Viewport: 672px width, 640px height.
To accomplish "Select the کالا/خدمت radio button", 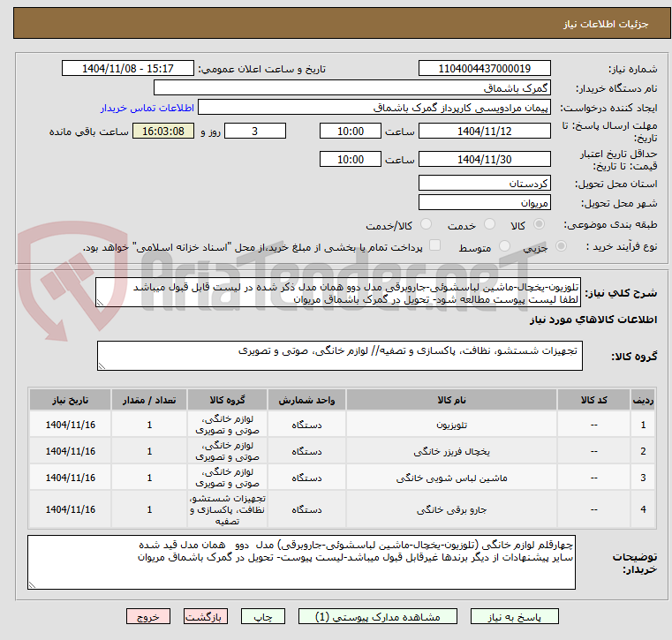I will [426, 224].
